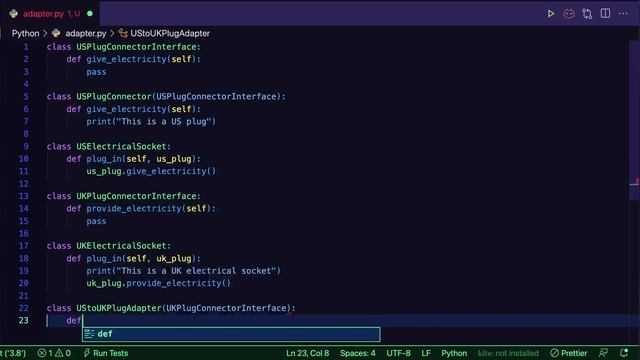Select the adapter.py editor tab
The height and width of the screenshot is (360, 640).
50,13
